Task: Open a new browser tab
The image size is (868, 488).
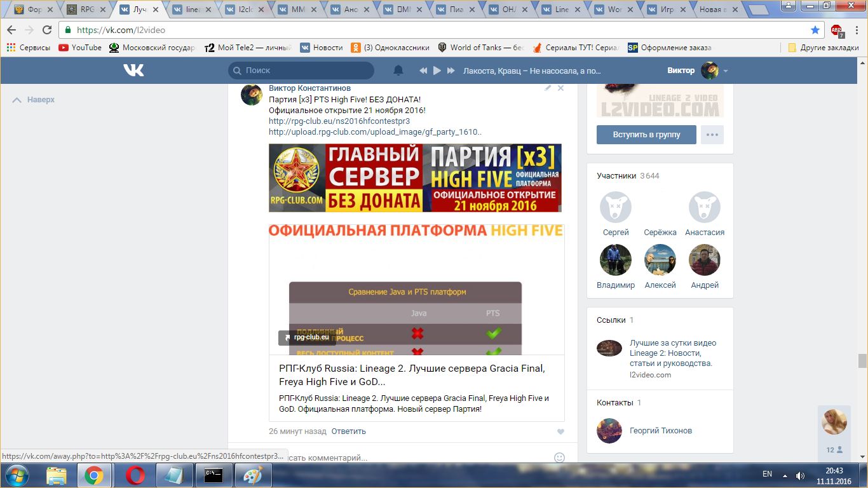Action: [759, 10]
